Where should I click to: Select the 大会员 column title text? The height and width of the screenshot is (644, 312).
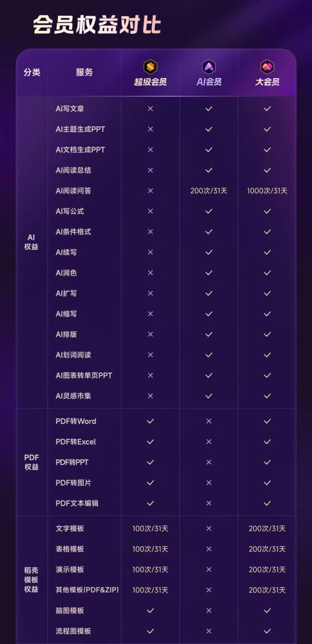pos(267,82)
